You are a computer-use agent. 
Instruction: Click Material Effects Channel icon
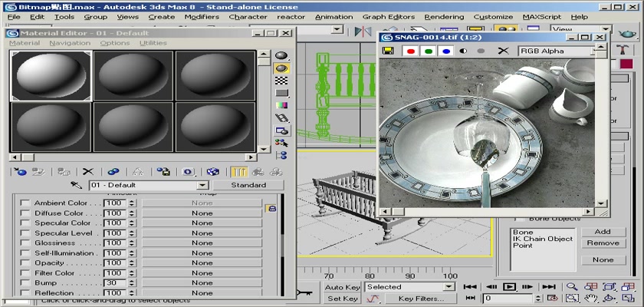pos(189,172)
